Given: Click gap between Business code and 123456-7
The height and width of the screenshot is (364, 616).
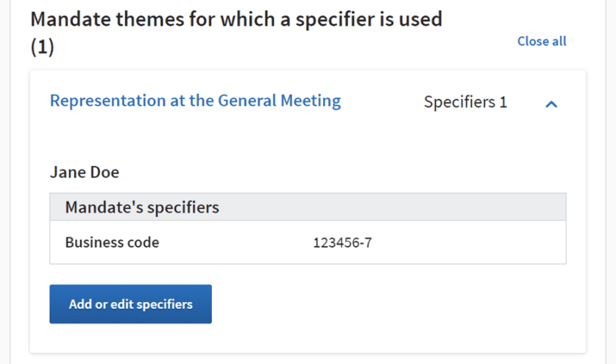Looking at the screenshot, I should pyautogui.click(x=236, y=242).
